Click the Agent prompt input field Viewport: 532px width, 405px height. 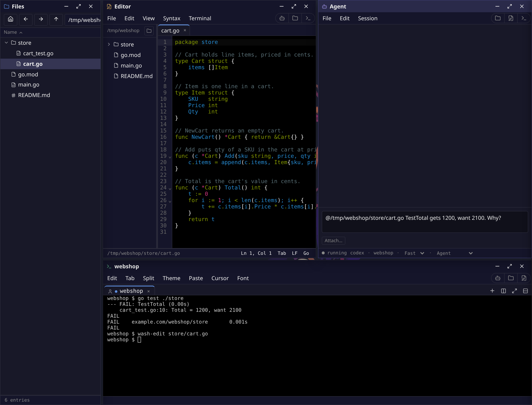pos(425,222)
